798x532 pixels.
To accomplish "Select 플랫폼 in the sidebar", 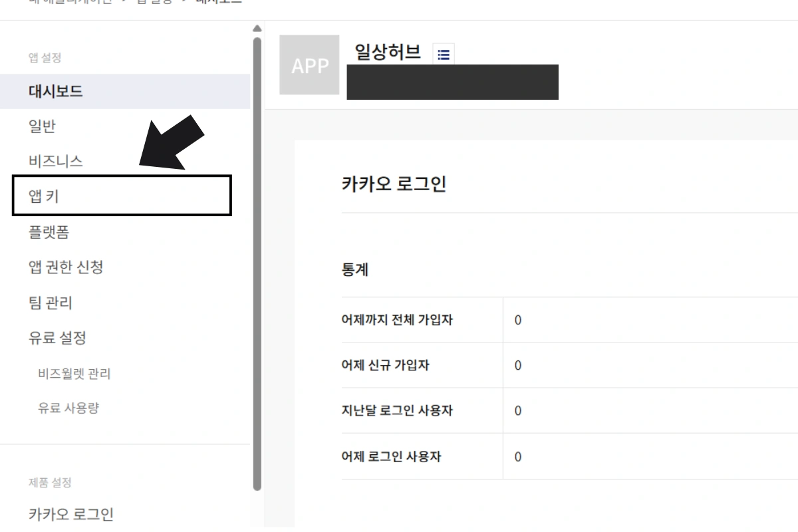I will [x=49, y=232].
